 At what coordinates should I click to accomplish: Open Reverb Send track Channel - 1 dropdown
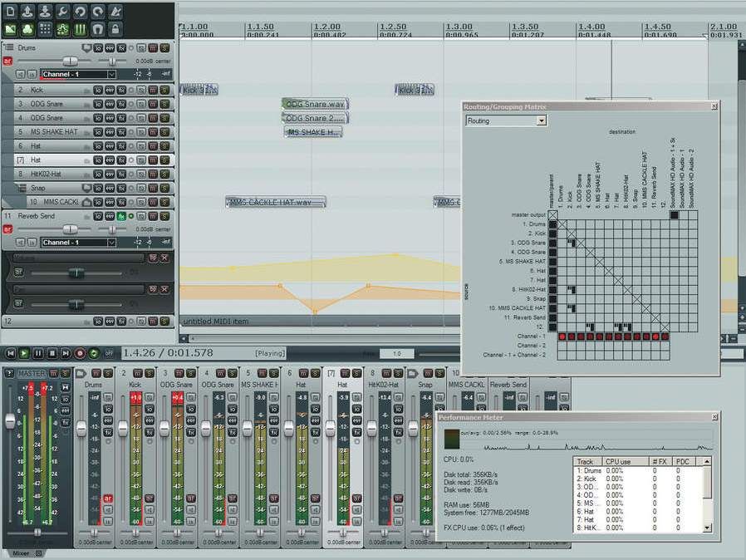(x=78, y=243)
